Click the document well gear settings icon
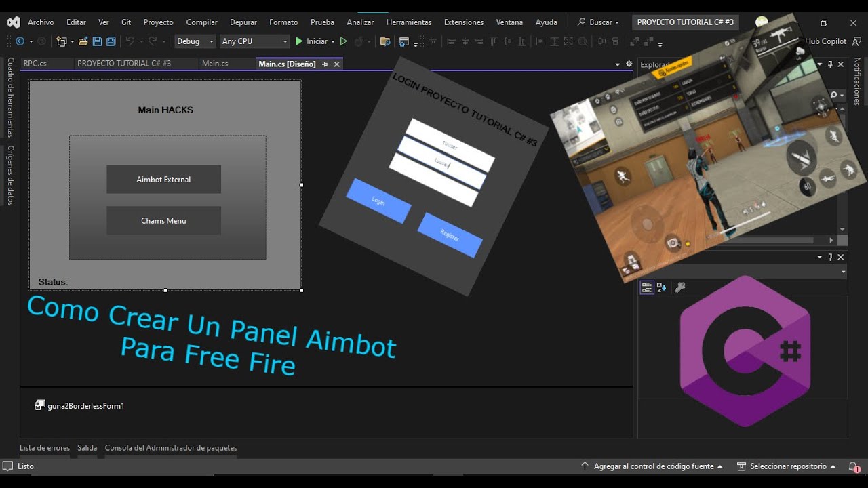Screen dimensions: 868x488 point(629,64)
